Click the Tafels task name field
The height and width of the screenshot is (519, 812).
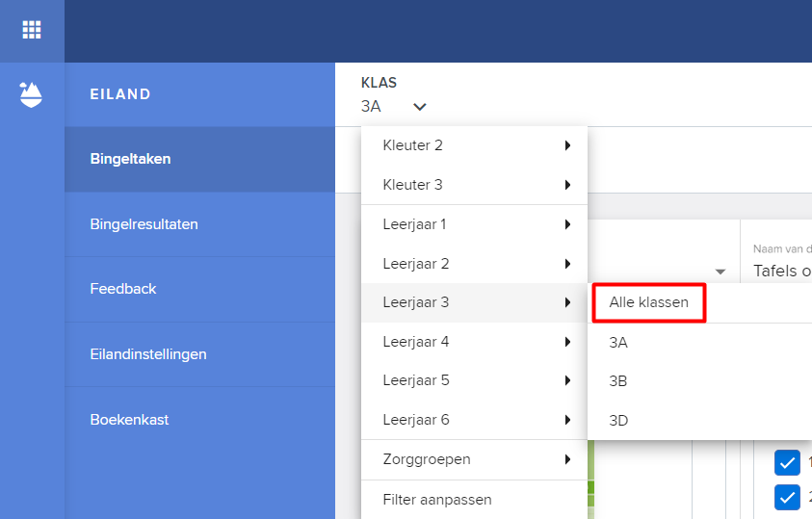click(x=782, y=271)
